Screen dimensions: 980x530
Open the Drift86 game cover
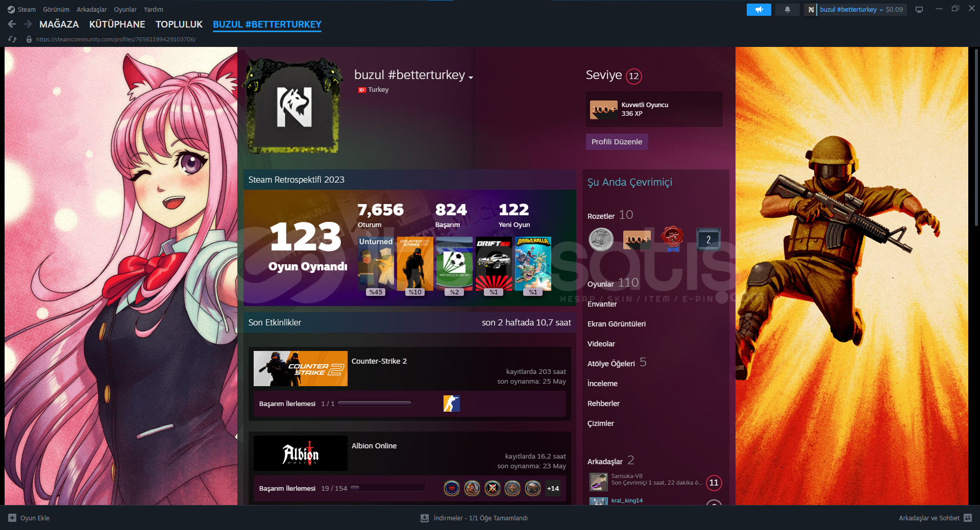pos(494,263)
